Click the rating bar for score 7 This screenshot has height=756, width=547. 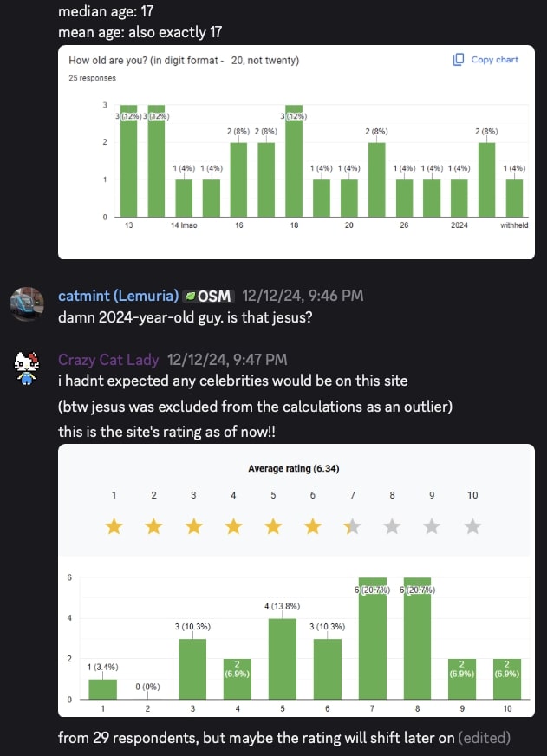(x=373, y=640)
